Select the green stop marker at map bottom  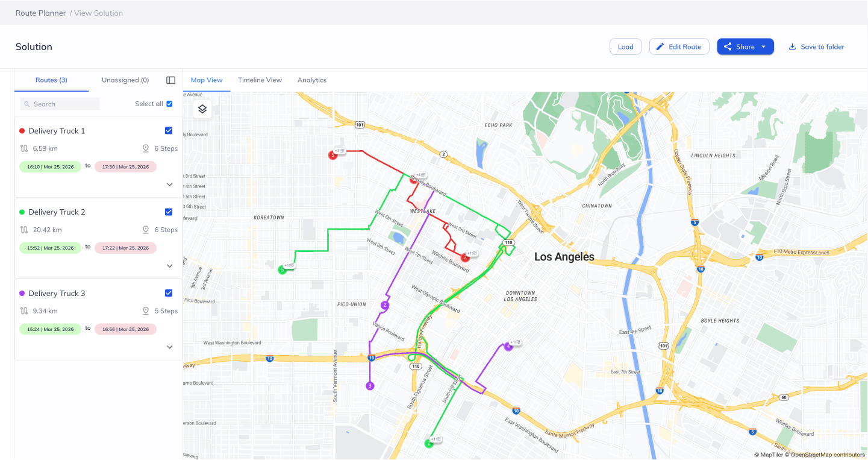point(429,444)
